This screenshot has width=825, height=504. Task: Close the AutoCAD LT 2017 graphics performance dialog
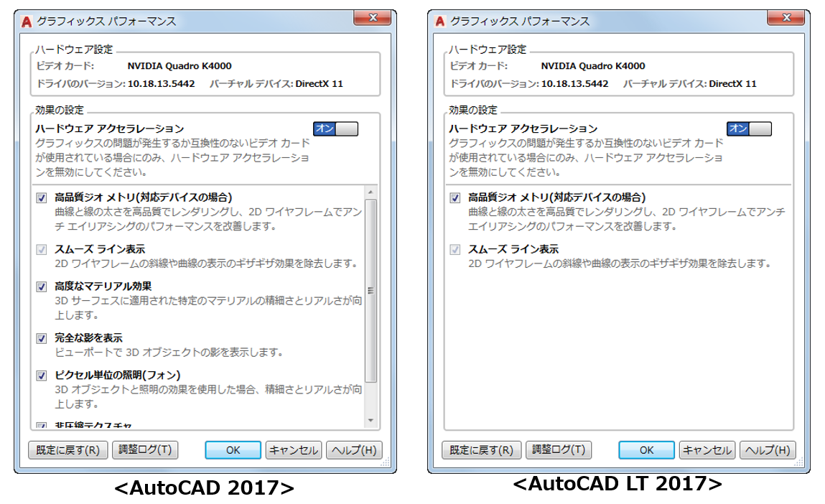tap(786, 18)
